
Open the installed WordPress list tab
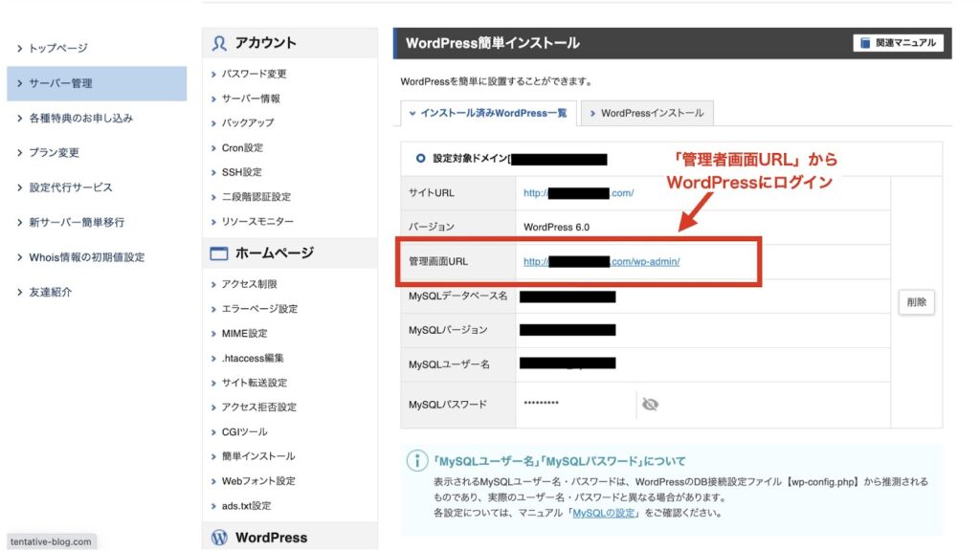pos(488,113)
